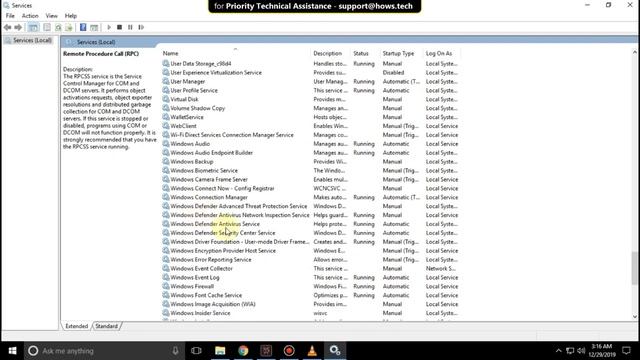Open Properties toolbar icon
This screenshot has height=360, width=640.
click(47, 27)
